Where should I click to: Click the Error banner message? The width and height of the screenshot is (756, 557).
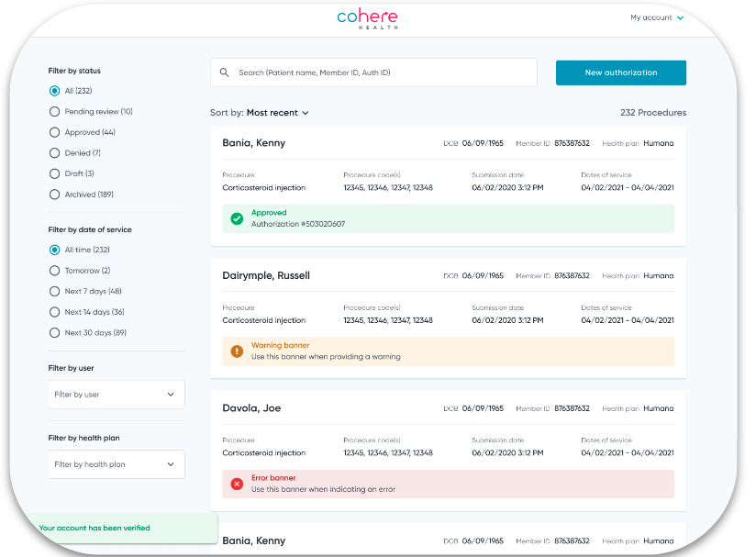coord(448,484)
